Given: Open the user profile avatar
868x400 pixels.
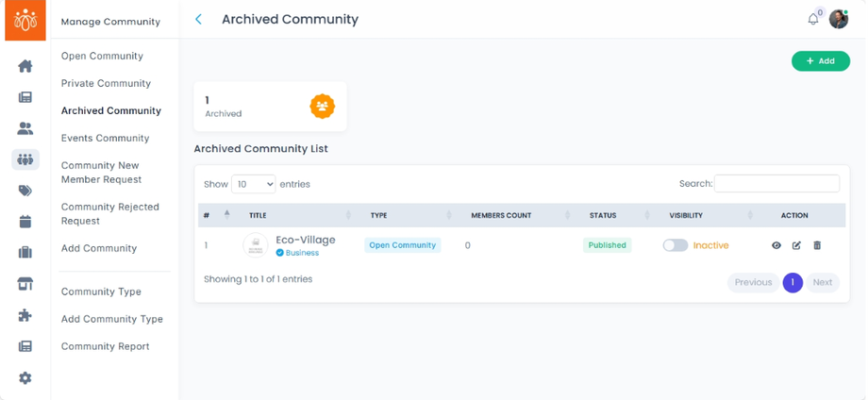Looking at the screenshot, I should coord(838,20).
